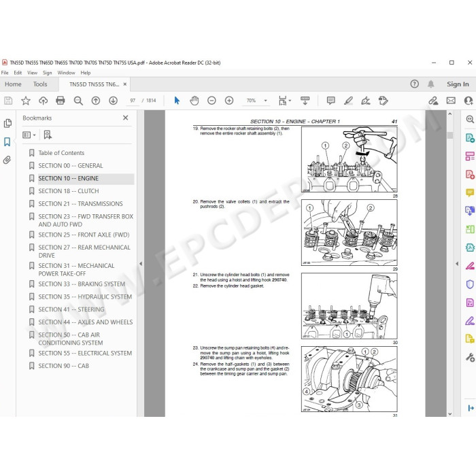Open the Sign menu
This screenshot has height=476, width=476.
48,73
